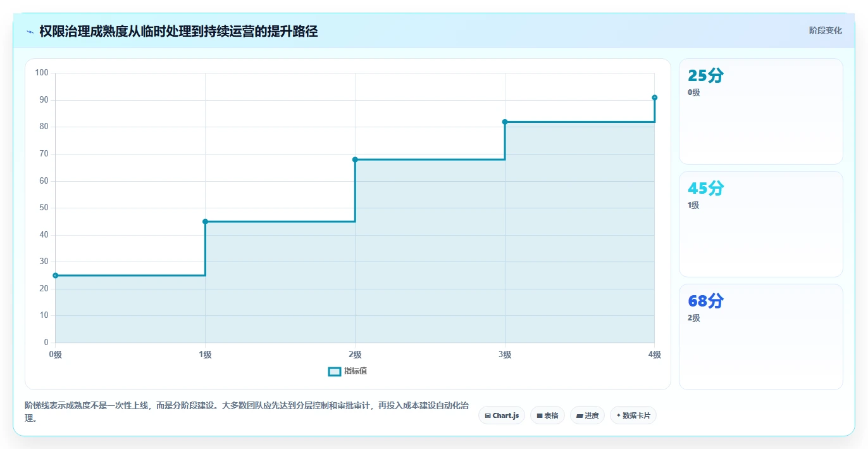Image resolution: width=868 pixels, height=449 pixels.
Task: Click the data point at 1级
Action: point(205,222)
